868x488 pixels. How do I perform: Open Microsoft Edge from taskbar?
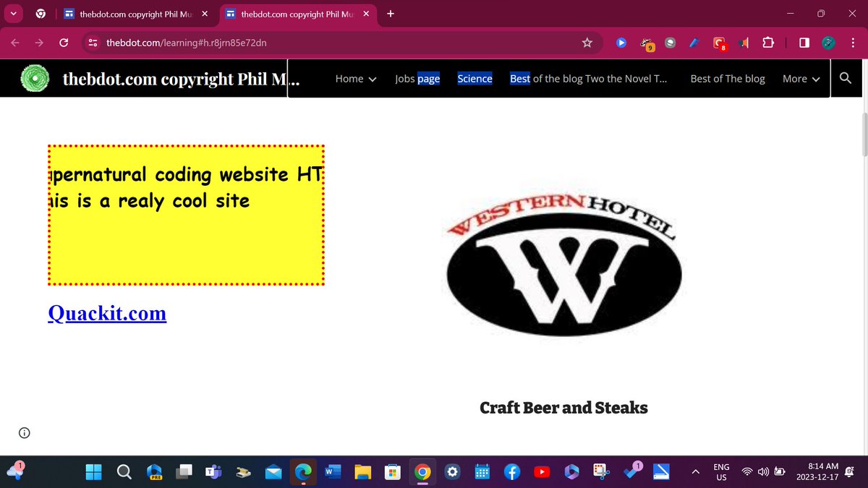(x=303, y=472)
